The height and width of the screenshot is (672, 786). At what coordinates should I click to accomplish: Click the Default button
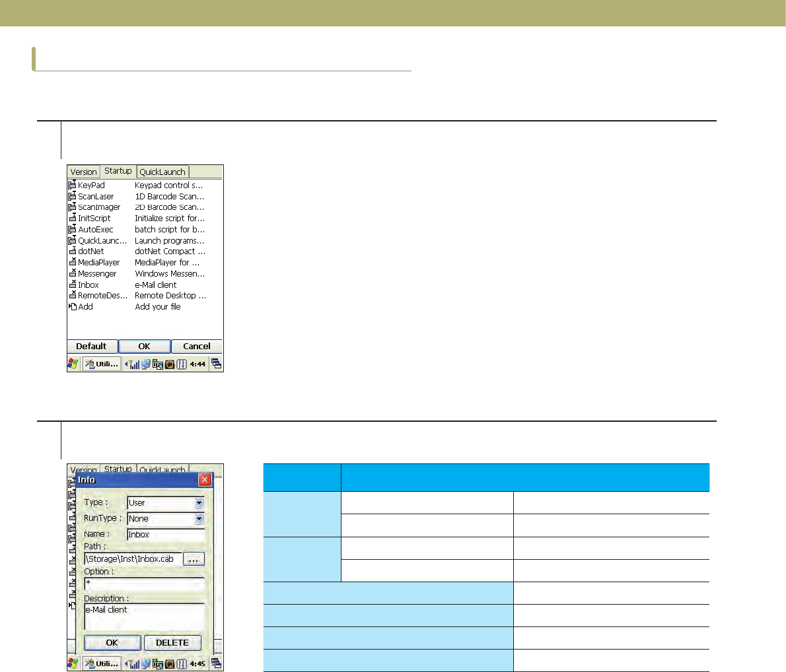pyautogui.click(x=92, y=347)
